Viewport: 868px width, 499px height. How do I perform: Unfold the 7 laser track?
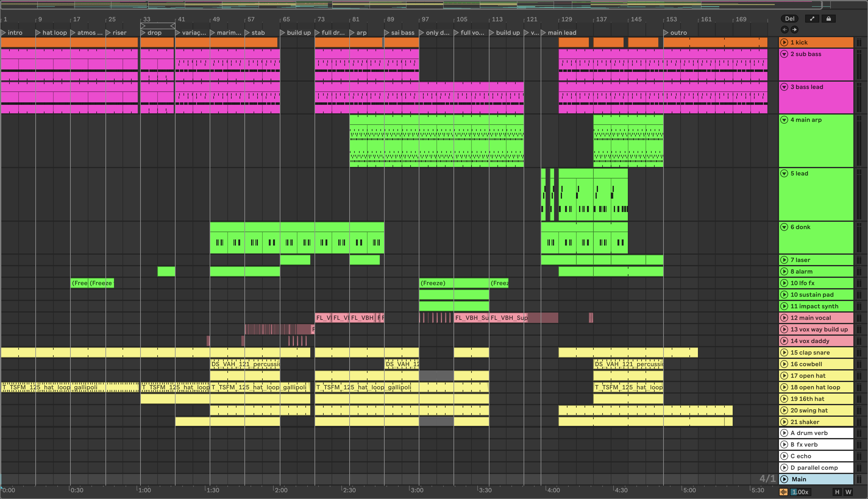(x=784, y=260)
